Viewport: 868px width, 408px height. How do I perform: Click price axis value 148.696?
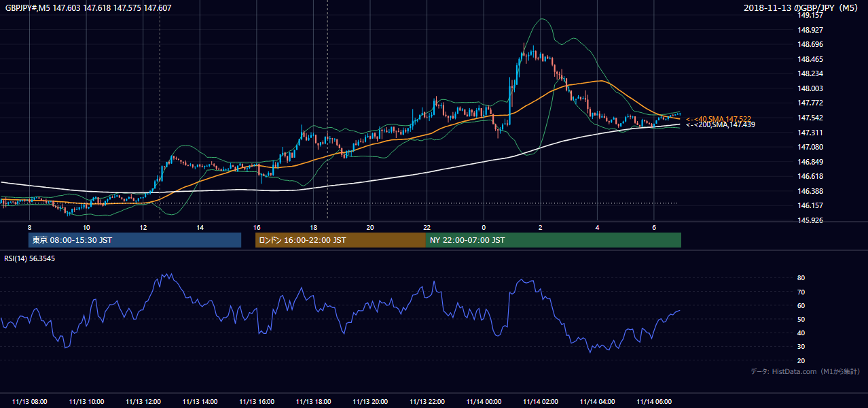point(810,44)
